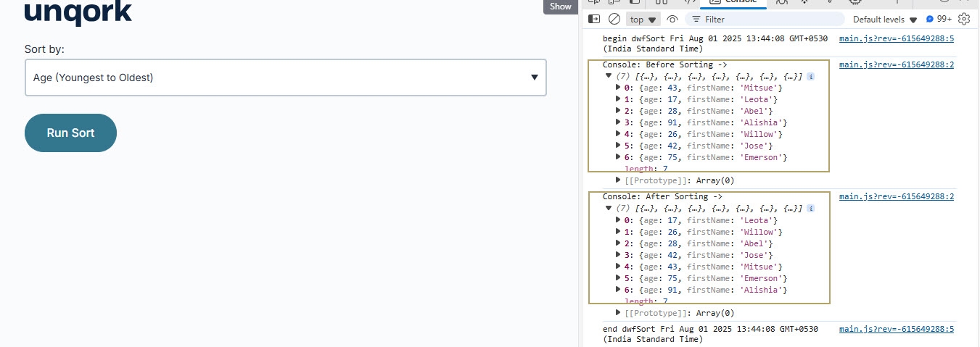Expand item 3 'Jose' in After Sorting
The width and height of the screenshot is (980, 347).
coord(618,255)
